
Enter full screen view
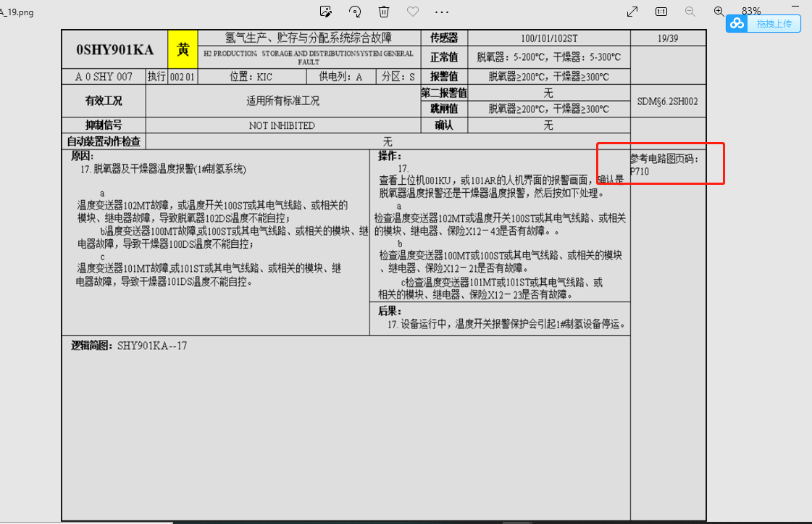click(632, 12)
